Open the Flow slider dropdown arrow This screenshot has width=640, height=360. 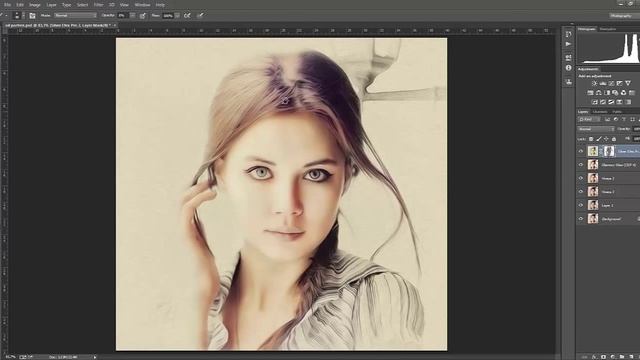coord(177,16)
